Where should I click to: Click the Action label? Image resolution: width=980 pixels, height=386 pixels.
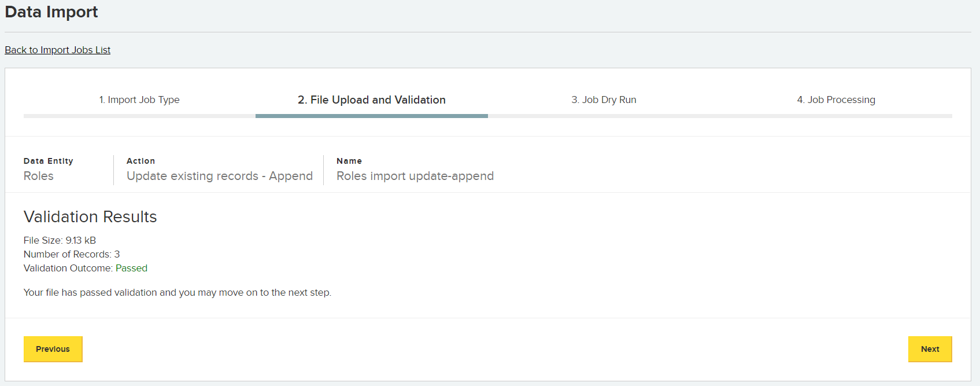pos(141,161)
